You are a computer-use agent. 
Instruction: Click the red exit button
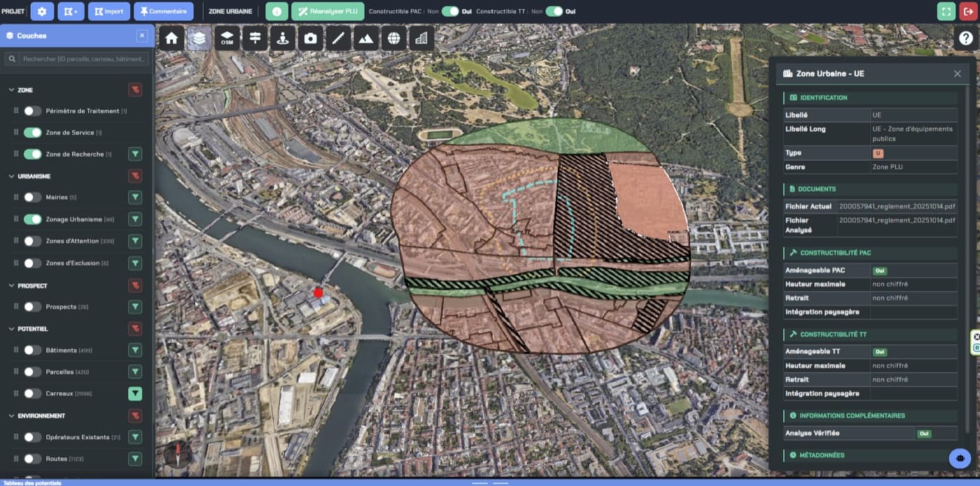pos(969,11)
